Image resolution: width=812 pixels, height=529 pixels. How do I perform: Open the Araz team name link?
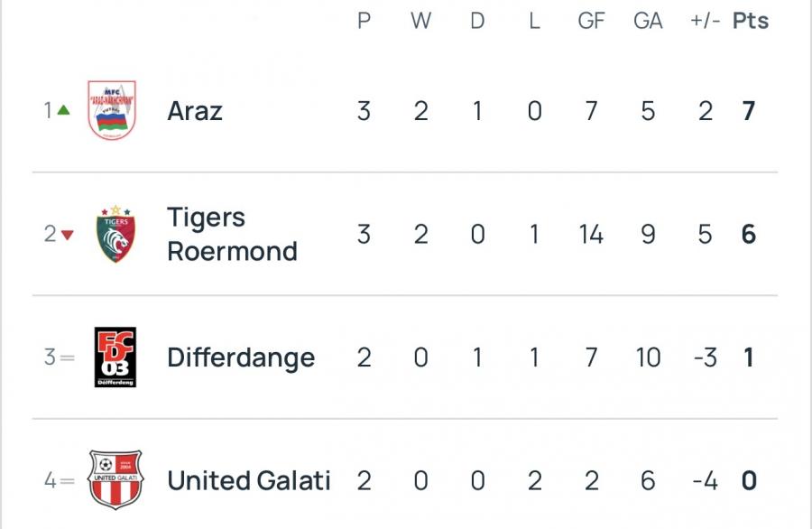coord(195,111)
